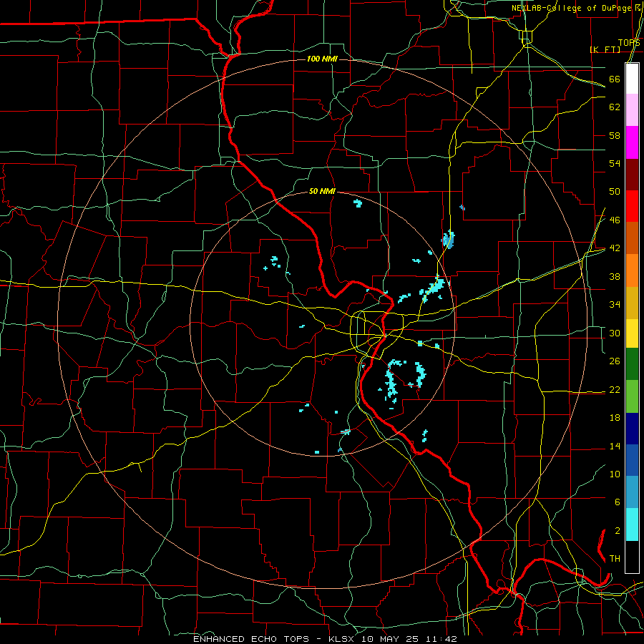Click the '10 MAY 25' date text

pyautogui.click(x=390, y=639)
